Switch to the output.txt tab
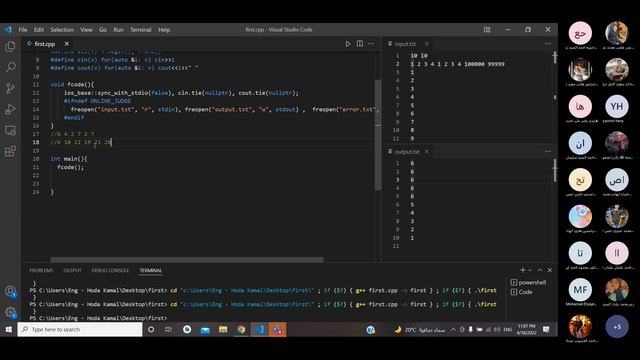Viewport: 640px width, 360px height. tap(407, 151)
